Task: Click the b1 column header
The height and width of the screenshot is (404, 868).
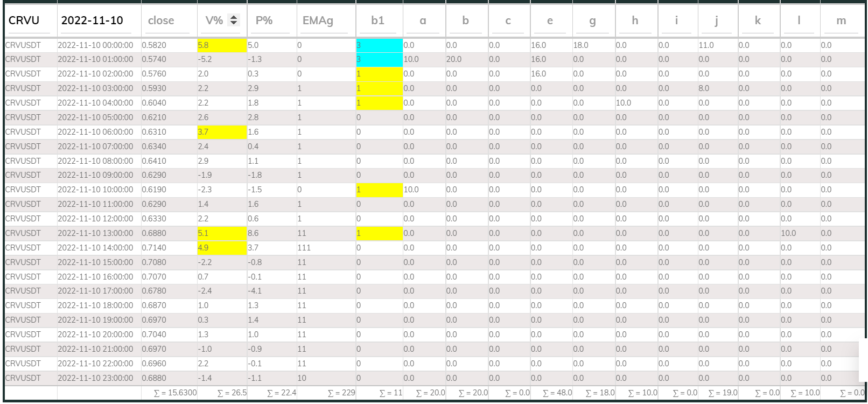Action: pos(378,20)
